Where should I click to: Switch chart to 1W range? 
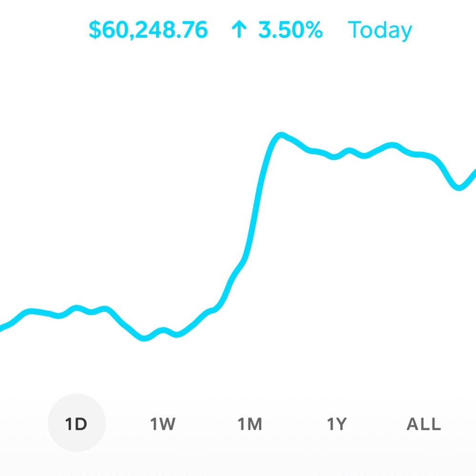(163, 423)
